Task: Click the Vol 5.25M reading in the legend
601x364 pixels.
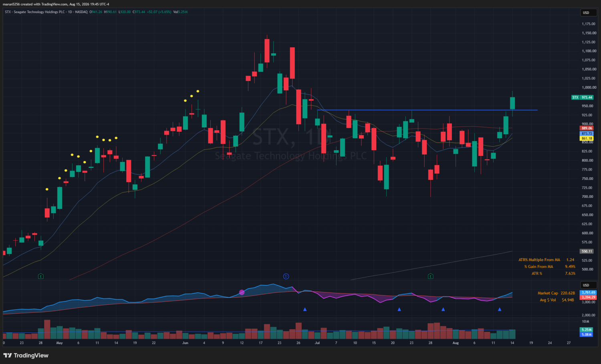Action: (180, 12)
